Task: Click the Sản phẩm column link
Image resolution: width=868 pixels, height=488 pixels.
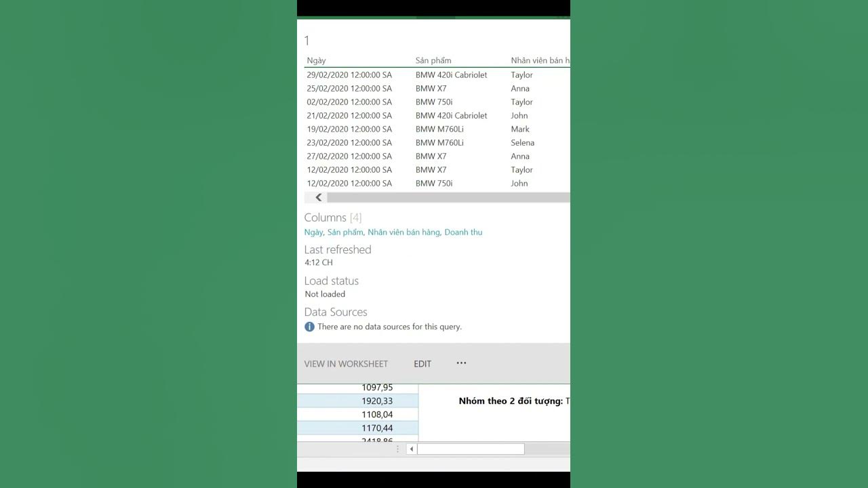Action: (x=345, y=232)
